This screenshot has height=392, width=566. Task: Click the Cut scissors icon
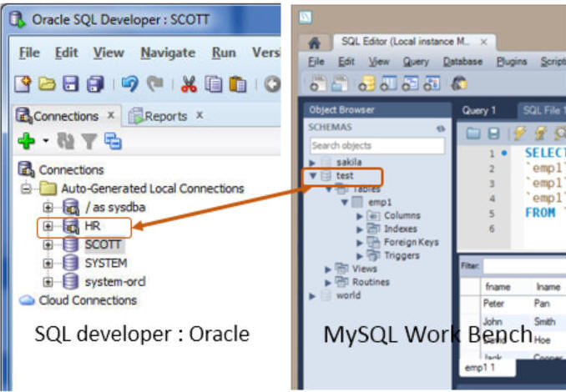pos(189,84)
